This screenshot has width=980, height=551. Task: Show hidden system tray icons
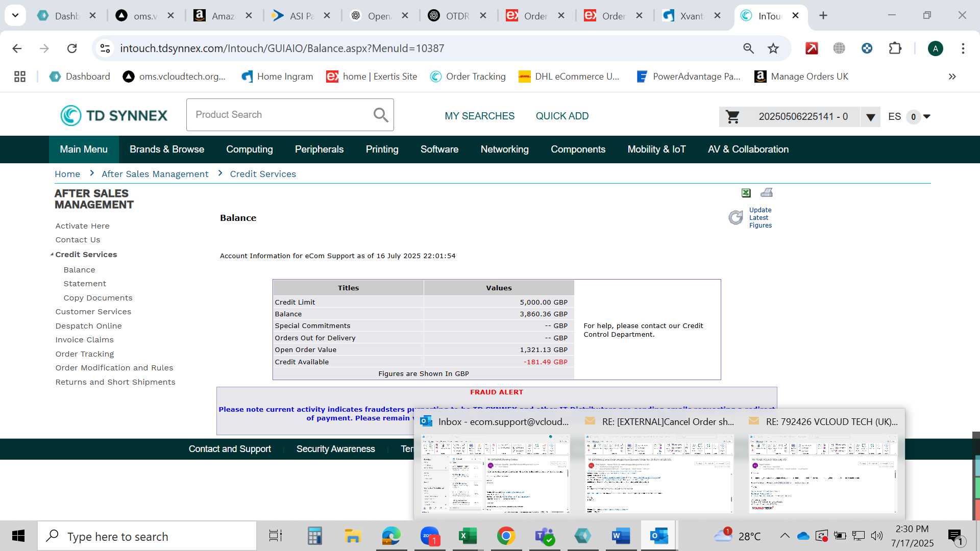click(x=785, y=536)
